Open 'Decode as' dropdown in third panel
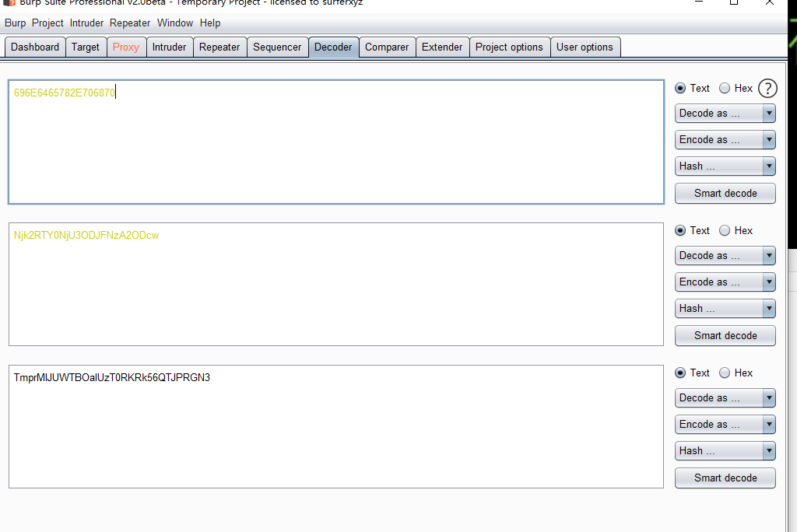The image size is (797, 532). (725, 398)
